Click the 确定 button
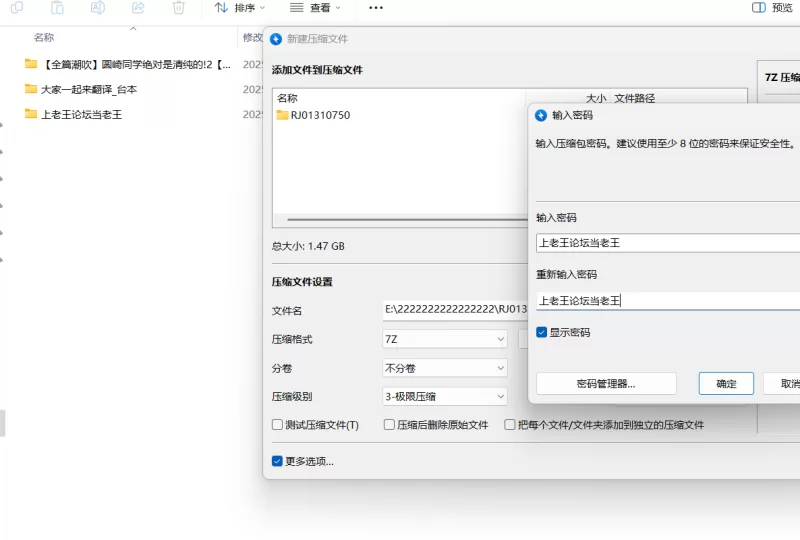 pos(719,384)
